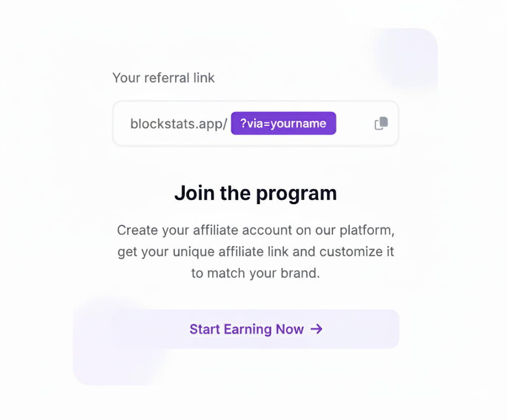Click the arrow icon beside Start Earning Now
This screenshot has height=420, width=507.
pyautogui.click(x=316, y=329)
